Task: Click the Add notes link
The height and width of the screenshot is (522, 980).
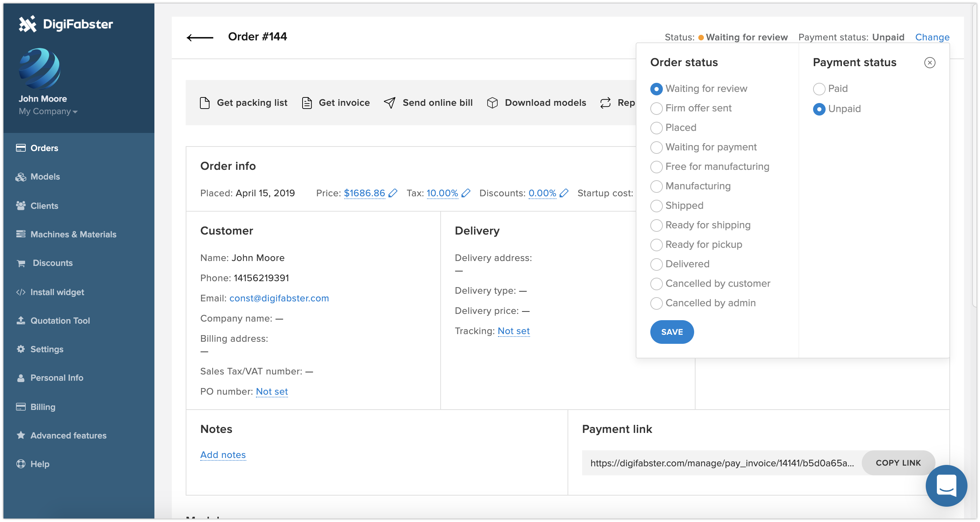Action: (x=223, y=454)
